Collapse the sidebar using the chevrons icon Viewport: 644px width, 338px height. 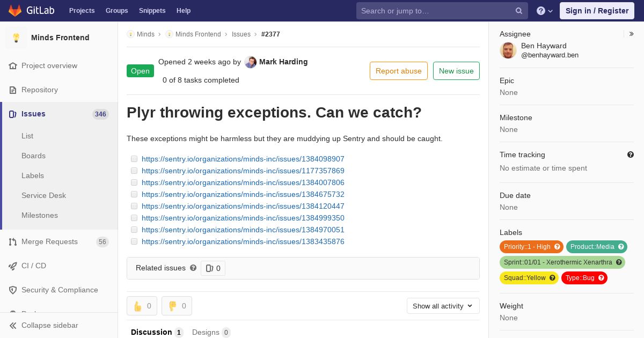pos(13,326)
